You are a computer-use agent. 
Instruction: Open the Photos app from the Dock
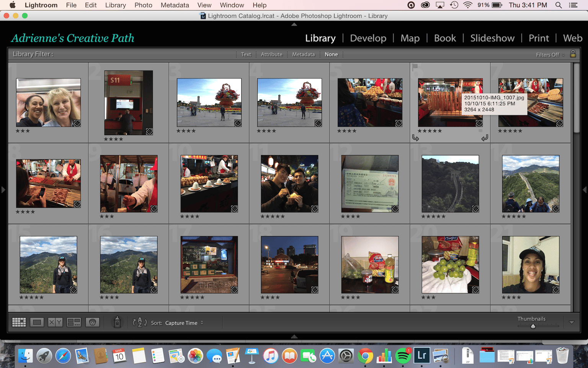point(195,356)
